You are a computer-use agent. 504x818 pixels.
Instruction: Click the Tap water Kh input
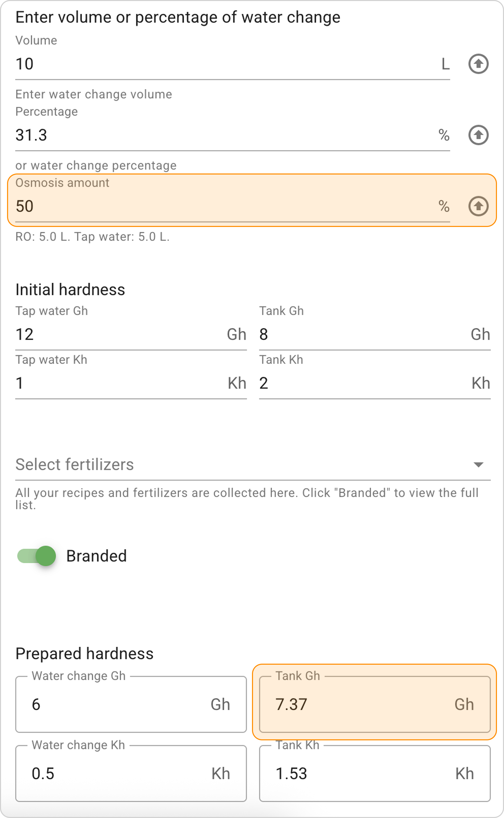tap(131, 383)
